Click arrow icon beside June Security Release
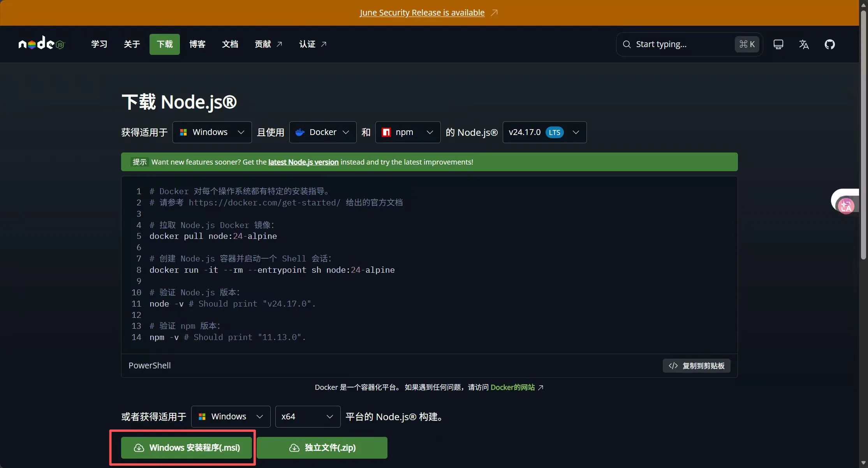This screenshot has height=468, width=868. [x=494, y=12]
